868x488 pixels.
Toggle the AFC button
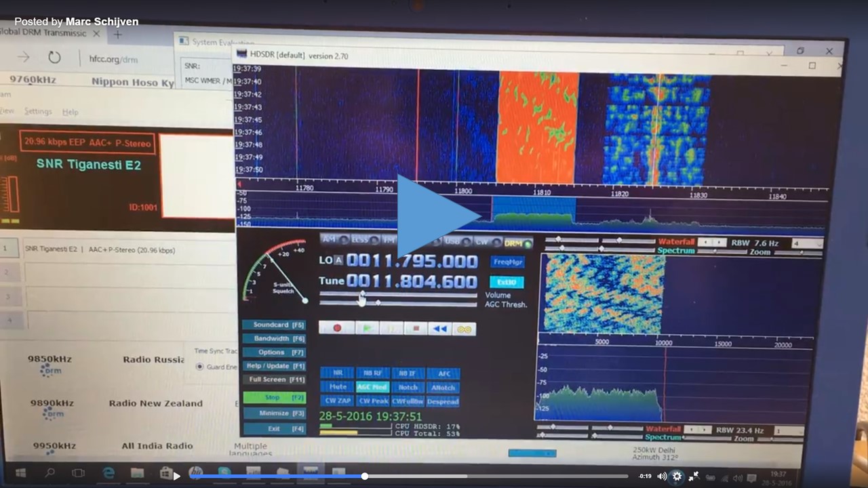click(x=443, y=373)
